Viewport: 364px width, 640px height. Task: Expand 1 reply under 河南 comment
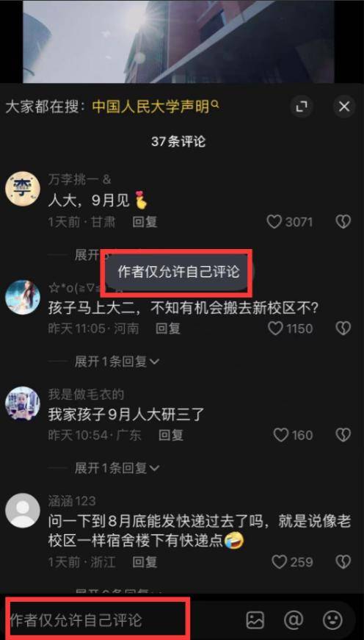(117, 362)
